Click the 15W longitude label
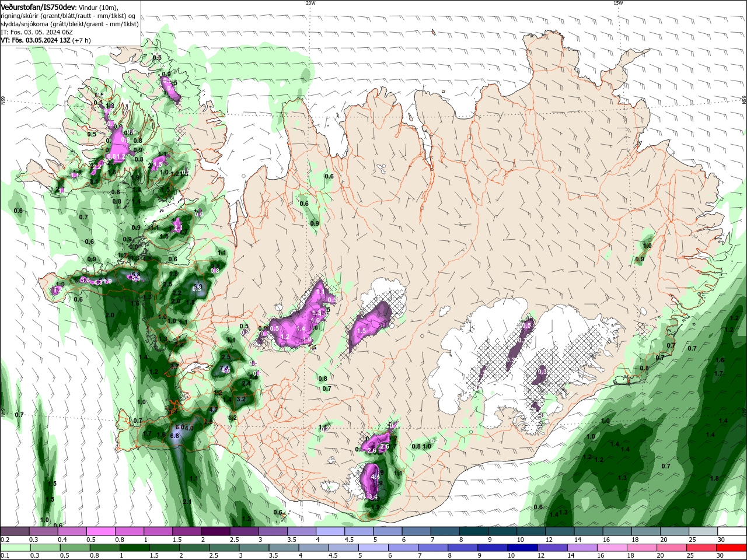Image resolution: width=747 pixels, height=560 pixels. pyautogui.click(x=618, y=3)
